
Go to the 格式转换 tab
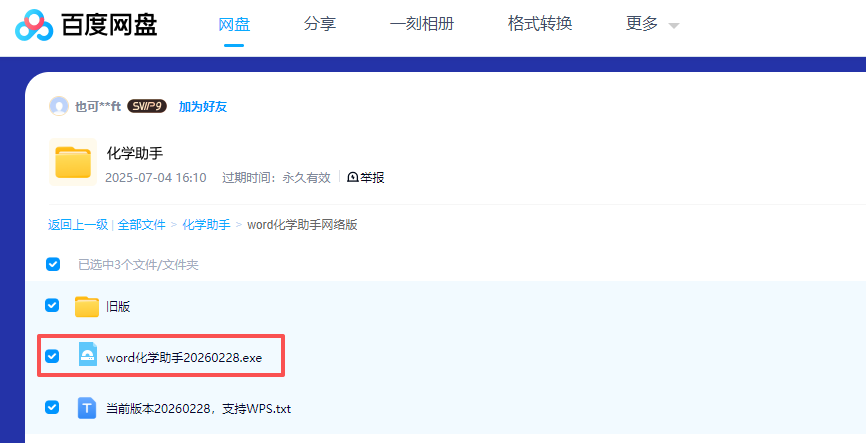tap(540, 24)
